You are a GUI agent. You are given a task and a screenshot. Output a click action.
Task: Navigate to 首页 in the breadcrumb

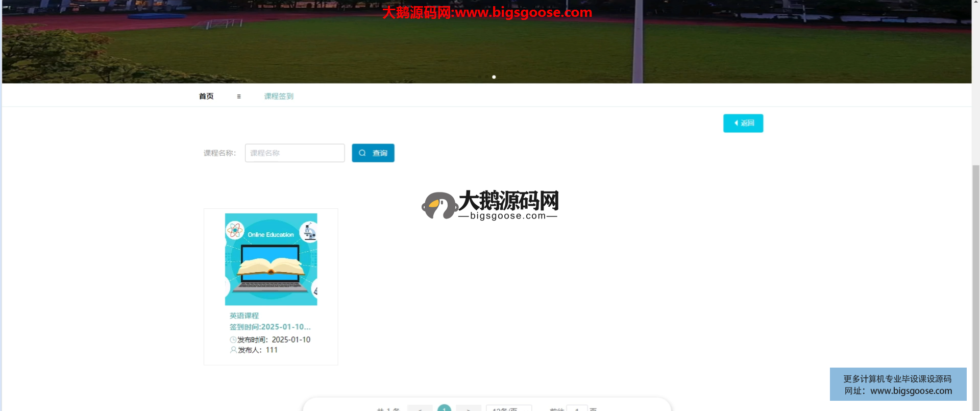click(206, 96)
